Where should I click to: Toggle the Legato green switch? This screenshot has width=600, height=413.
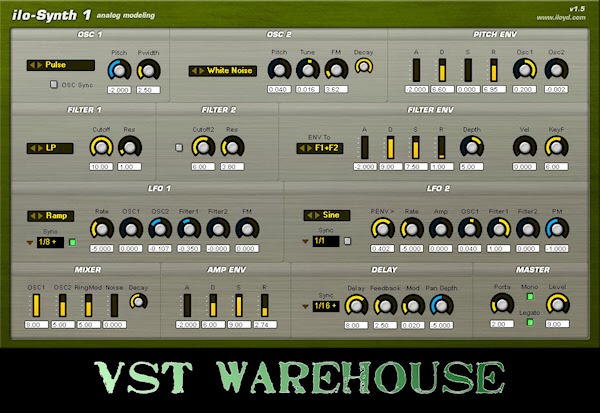click(530, 322)
